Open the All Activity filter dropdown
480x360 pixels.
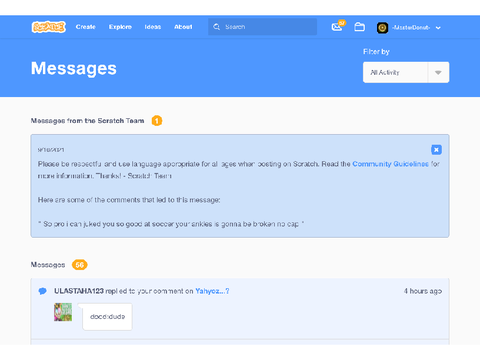click(406, 72)
